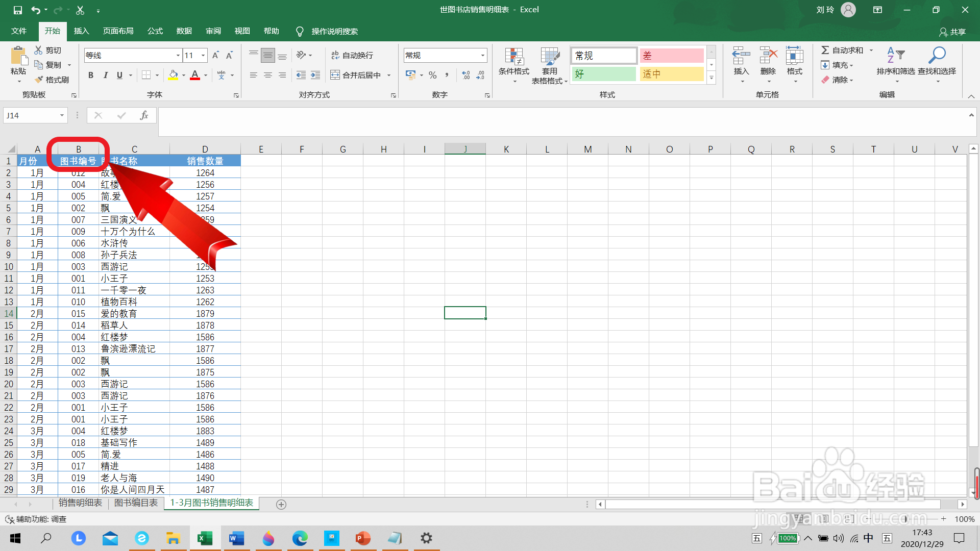Click the Undo arrow icon
Viewport: 980px width, 551px height.
(35, 10)
